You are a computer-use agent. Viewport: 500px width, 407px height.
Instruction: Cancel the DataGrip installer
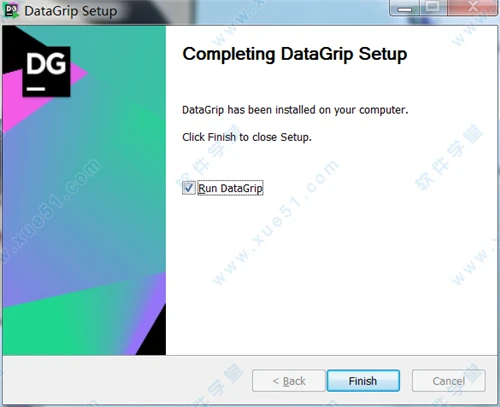(449, 380)
